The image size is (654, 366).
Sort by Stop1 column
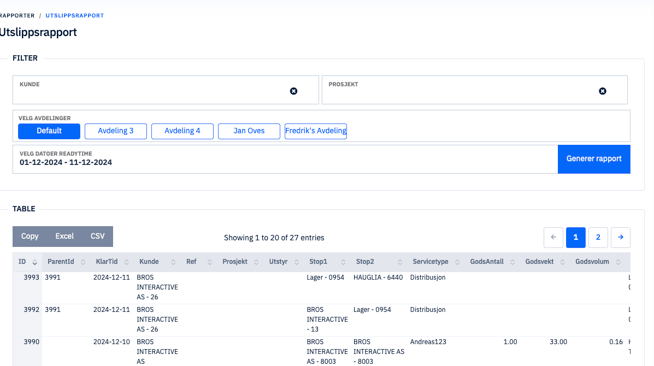pos(327,262)
